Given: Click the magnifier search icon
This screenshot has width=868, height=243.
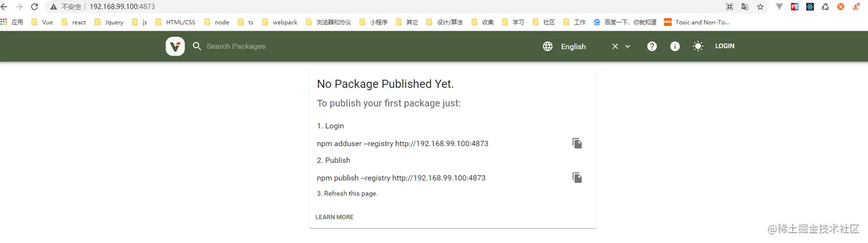Looking at the screenshot, I should 197,46.
